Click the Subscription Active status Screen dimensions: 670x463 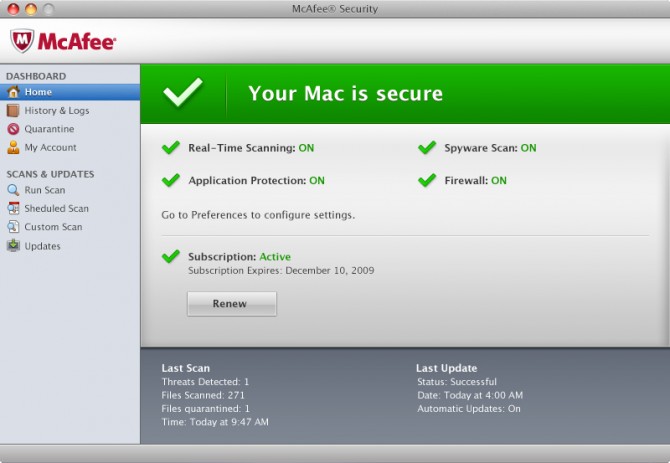coord(275,257)
